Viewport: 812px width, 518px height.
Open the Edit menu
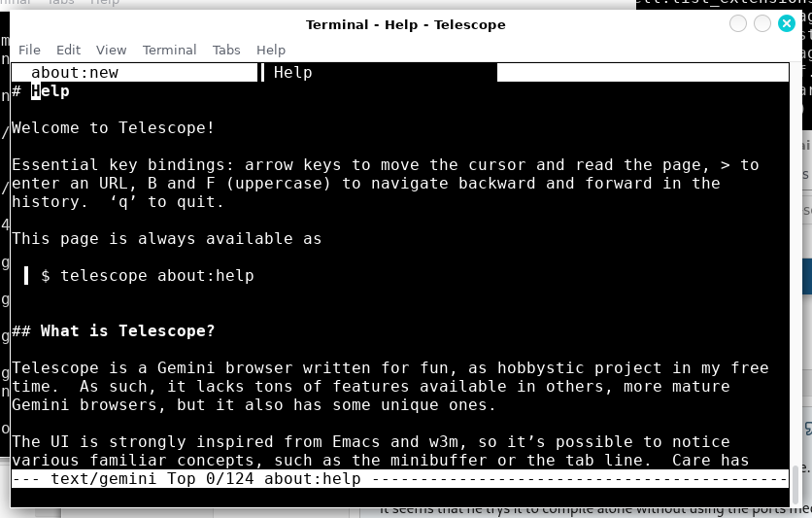68,50
